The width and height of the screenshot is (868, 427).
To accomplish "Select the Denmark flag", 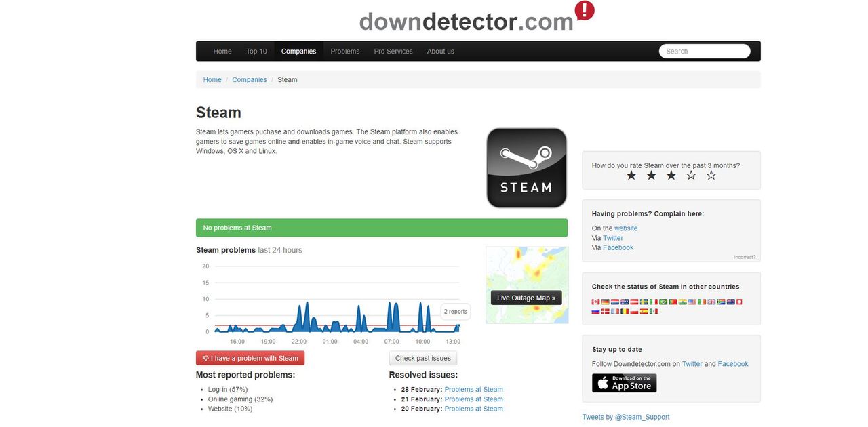I will pyautogui.click(x=606, y=312).
